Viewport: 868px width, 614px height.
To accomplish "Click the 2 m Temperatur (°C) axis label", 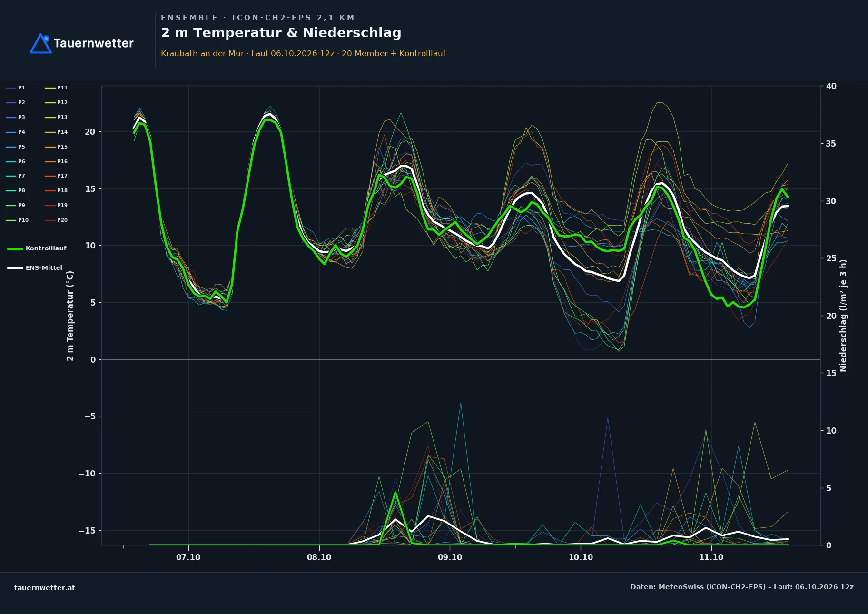I will click(x=70, y=316).
